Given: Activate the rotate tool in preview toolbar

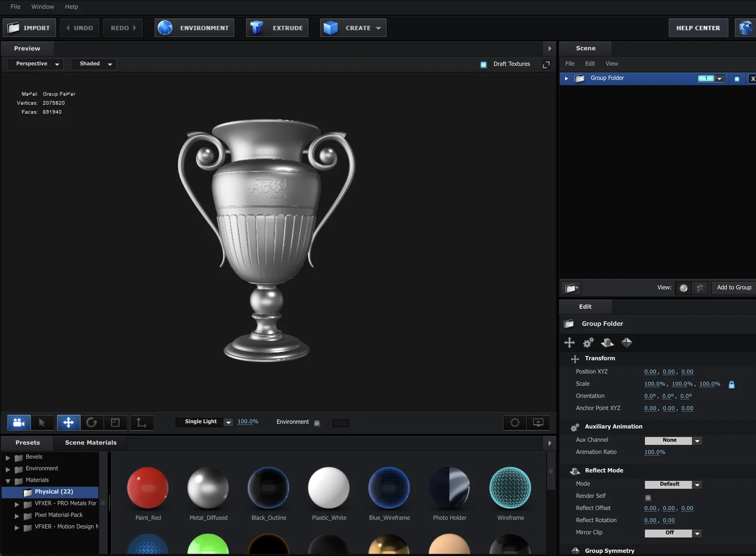Looking at the screenshot, I should (92, 422).
